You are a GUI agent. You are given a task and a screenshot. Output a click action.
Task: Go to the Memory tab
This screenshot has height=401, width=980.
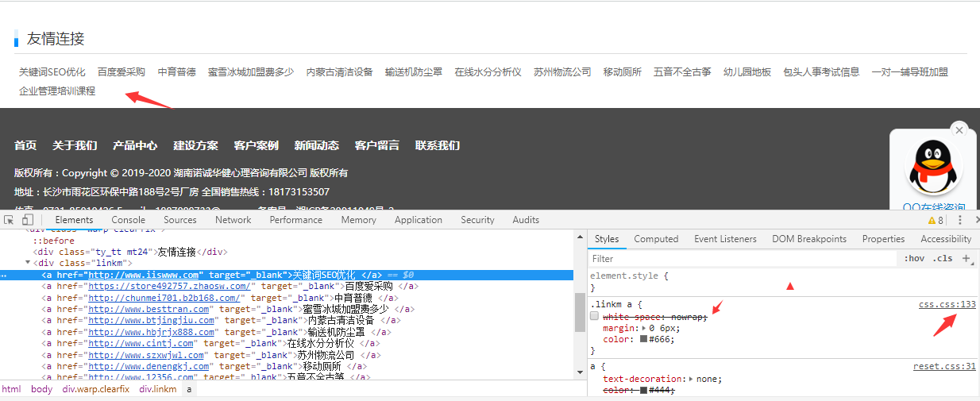tap(359, 220)
